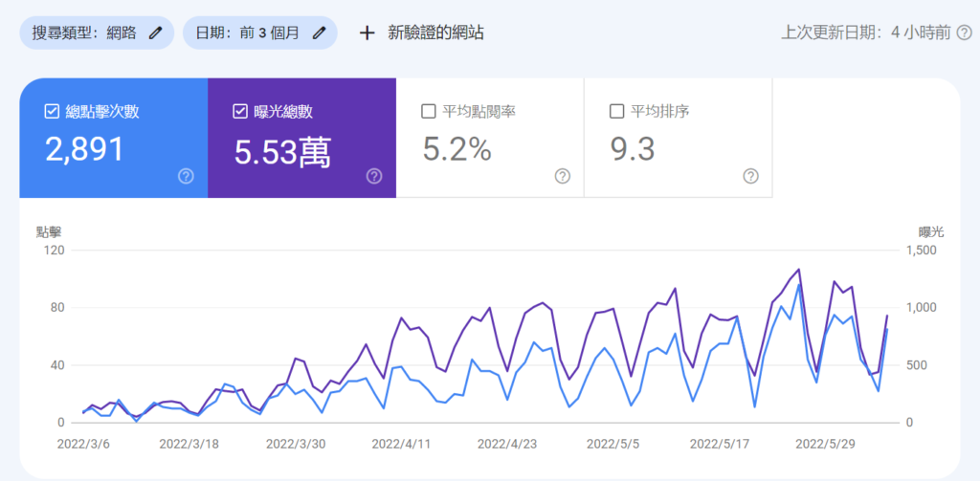Open help icon in 平均排序 card

click(x=751, y=176)
